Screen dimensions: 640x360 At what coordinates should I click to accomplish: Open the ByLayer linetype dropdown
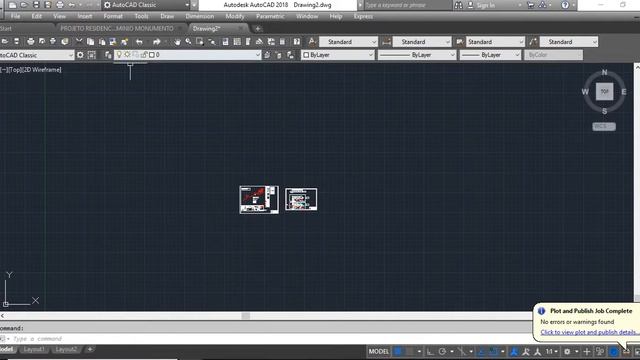coord(416,55)
